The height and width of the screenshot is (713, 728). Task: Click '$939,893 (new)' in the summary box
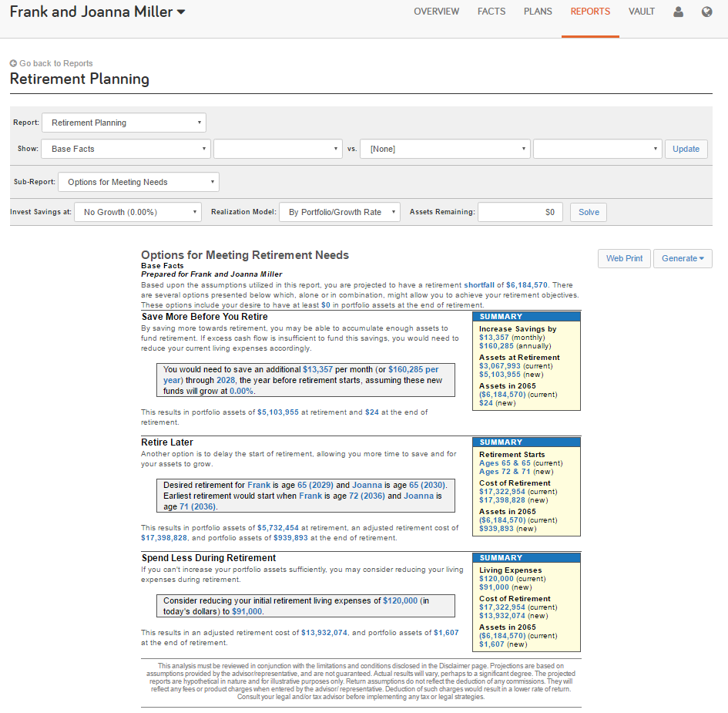point(508,529)
